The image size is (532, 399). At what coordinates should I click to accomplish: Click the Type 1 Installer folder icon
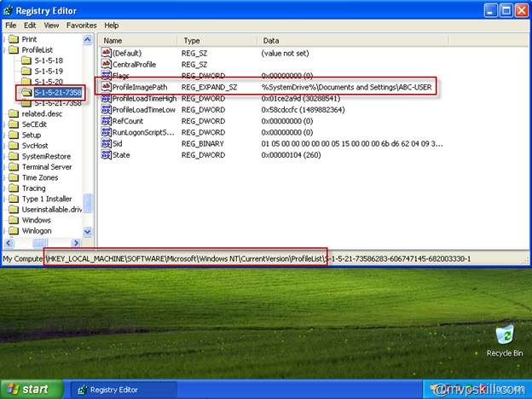[14, 199]
